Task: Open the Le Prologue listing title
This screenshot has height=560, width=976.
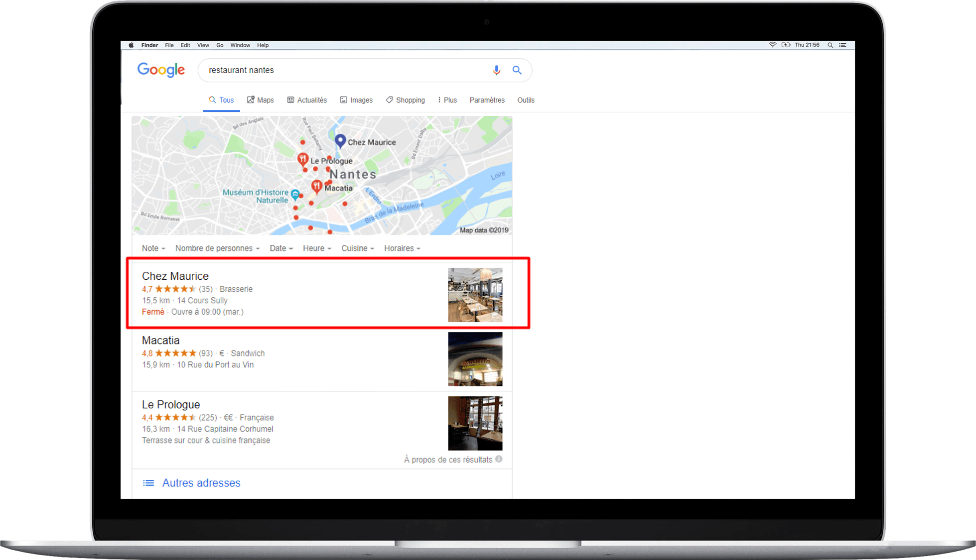Action: (171, 404)
